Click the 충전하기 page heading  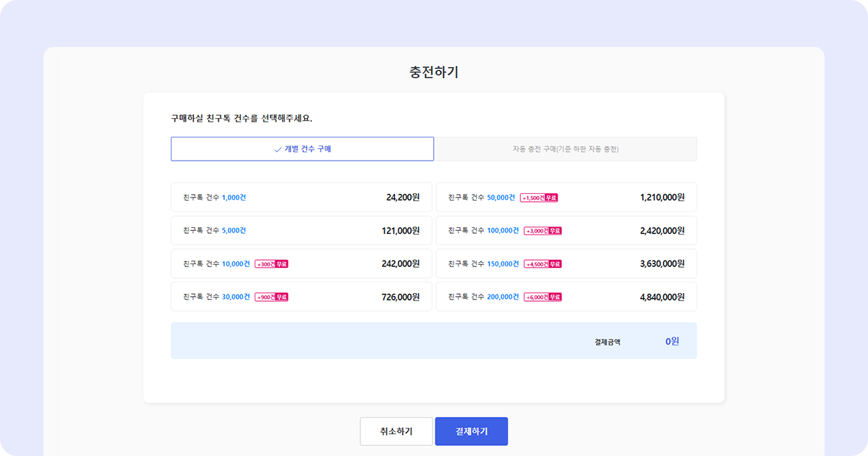point(434,72)
